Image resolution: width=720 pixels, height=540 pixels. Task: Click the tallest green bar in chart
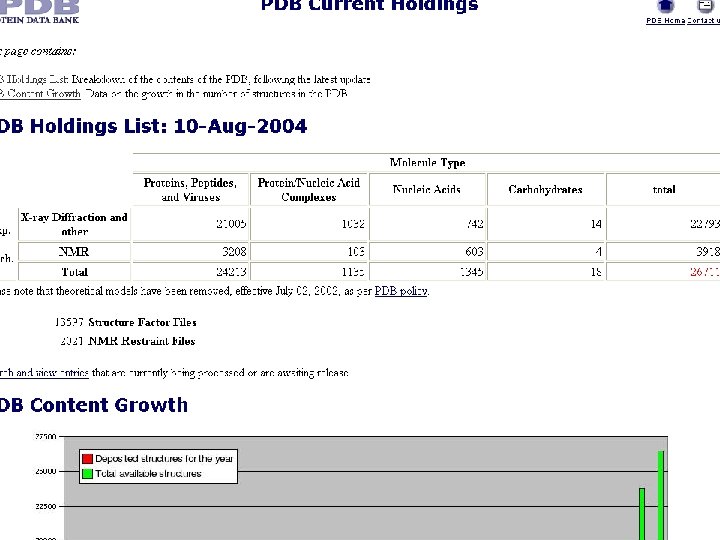[661, 495]
